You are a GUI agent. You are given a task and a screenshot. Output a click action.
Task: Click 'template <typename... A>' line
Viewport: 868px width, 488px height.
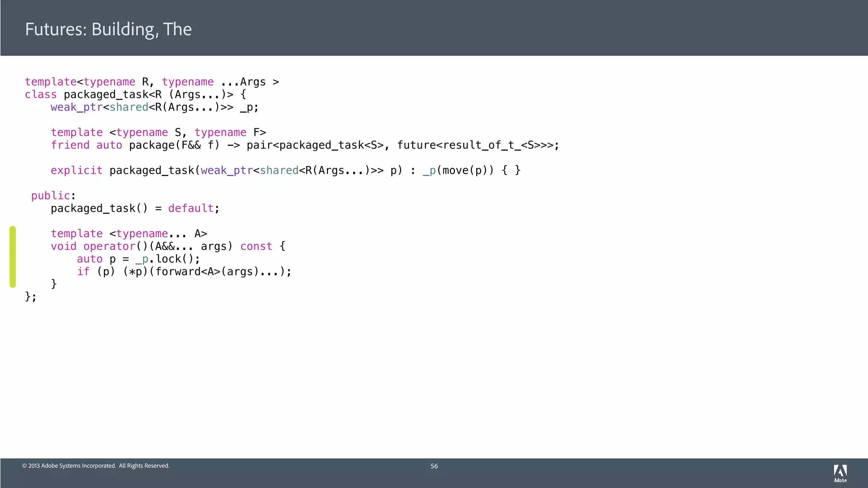(x=129, y=234)
